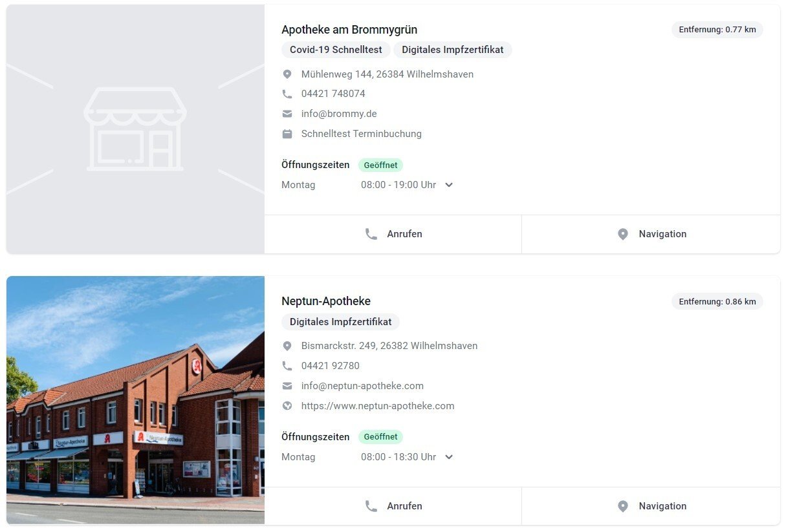Click opening time 08:00 - 18:30 Uhr
The image size is (786, 532).
click(398, 457)
